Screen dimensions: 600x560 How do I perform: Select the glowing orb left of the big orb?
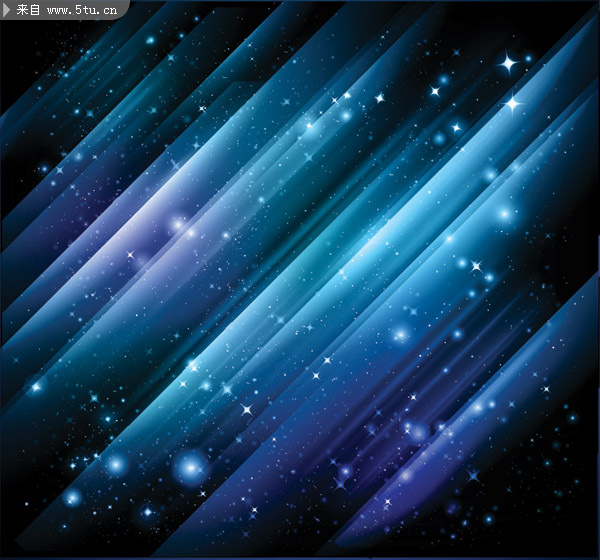[x=116, y=464]
